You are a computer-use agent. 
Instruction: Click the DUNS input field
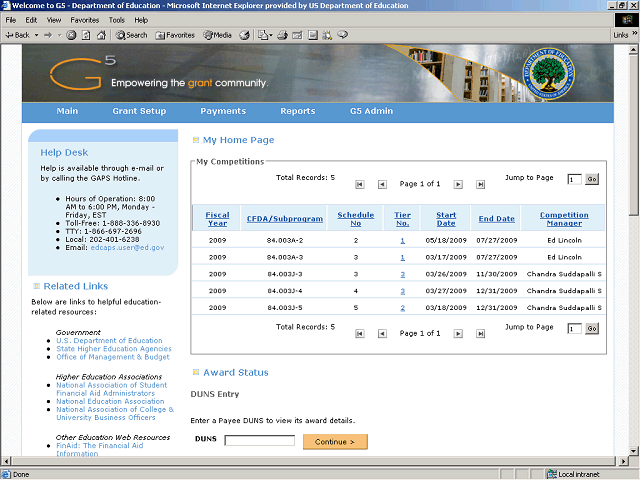pos(260,440)
